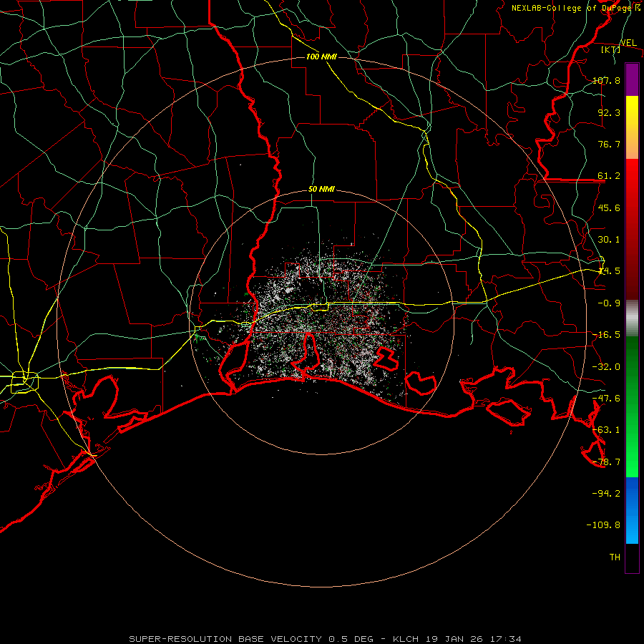Click the VEL legend title
This screenshot has width=644, height=644.
click(628, 43)
